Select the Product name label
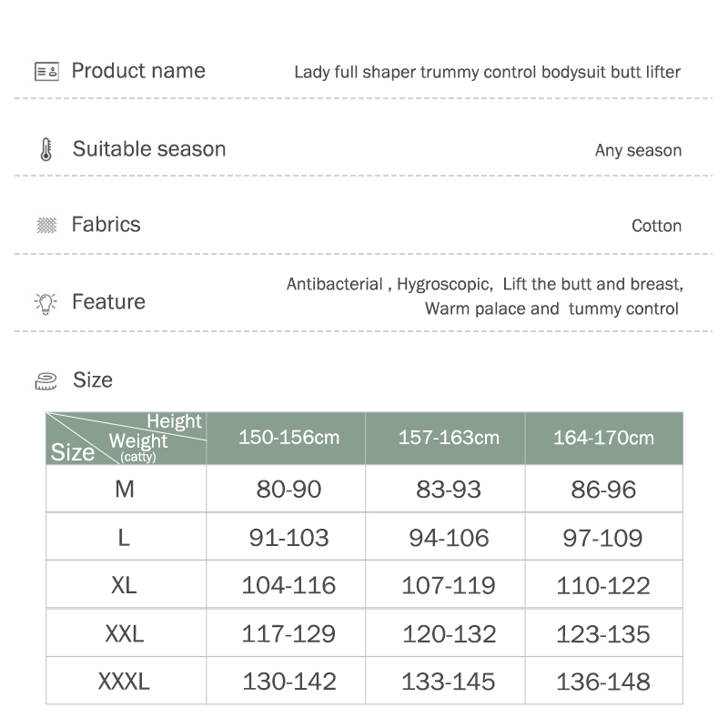This screenshot has height=728, width=728. [x=138, y=71]
